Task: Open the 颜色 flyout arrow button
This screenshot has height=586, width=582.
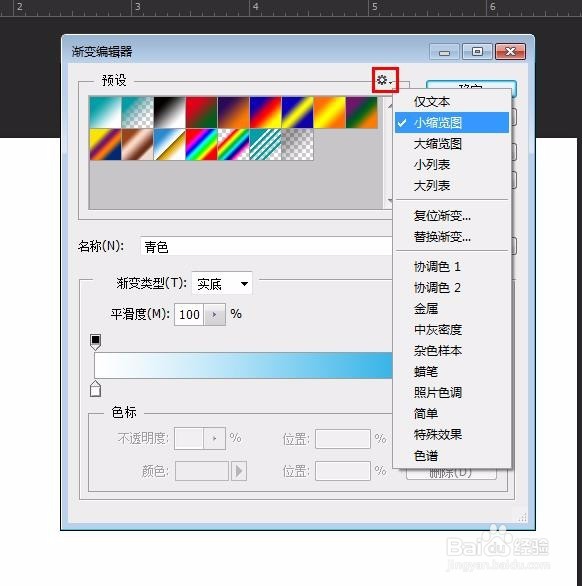Action: [x=239, y=471]
